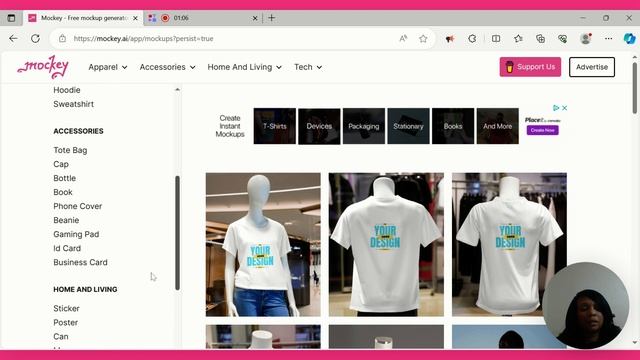Viewport: 640px width, 360px height.
Task: Open the browser essentials heart icon
Action: click(562, 38)
